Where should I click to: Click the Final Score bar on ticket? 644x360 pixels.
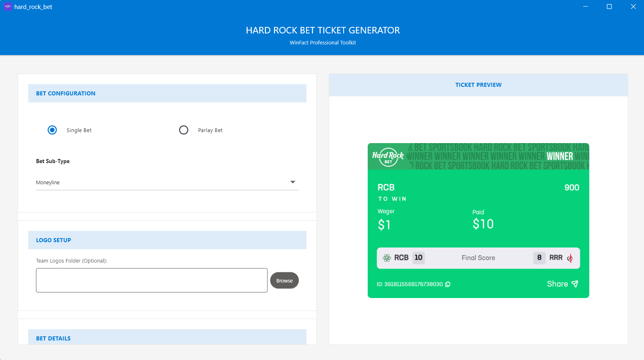point(478,258)
